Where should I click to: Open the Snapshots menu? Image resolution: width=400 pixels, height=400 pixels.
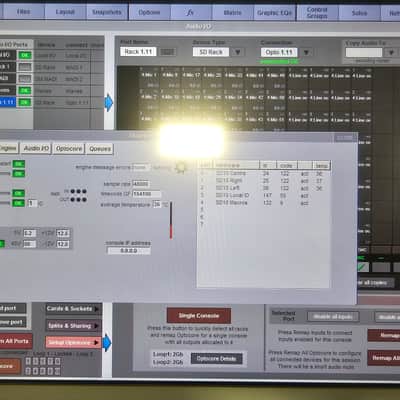(107, 12)
